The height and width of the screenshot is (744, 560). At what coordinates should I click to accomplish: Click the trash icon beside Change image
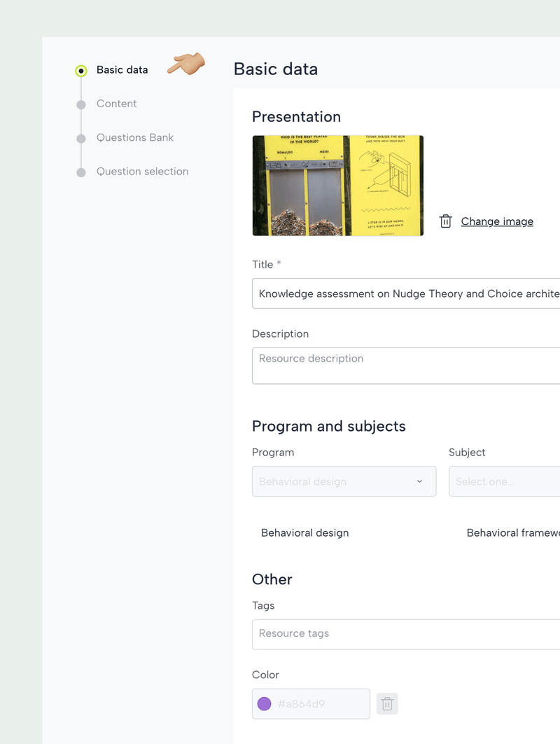click(445, 221)
